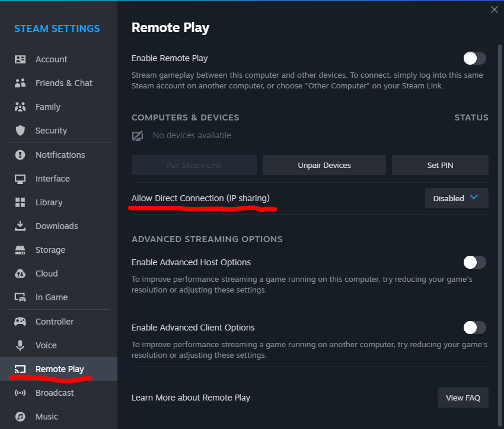Click the Broadcast signal icon

[x=20, y=393]
